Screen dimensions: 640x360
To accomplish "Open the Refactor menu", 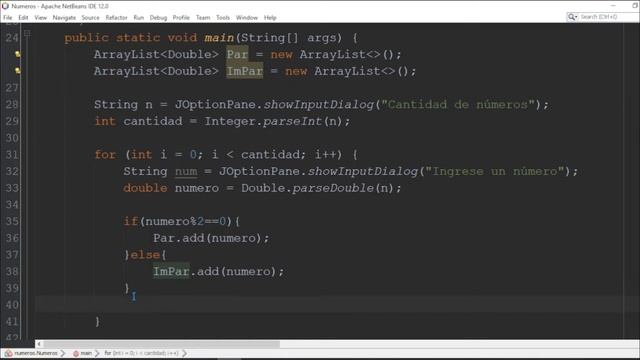I will point(116,18).
